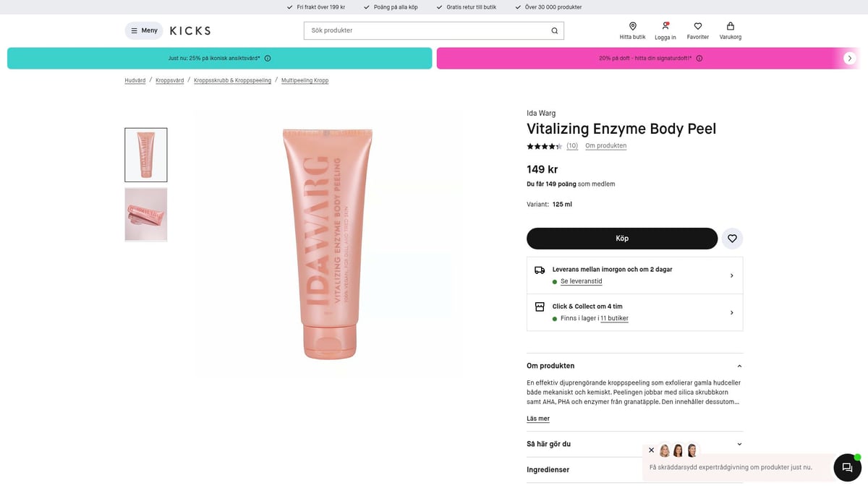Go to Kroppsvård breadcrumb

(x=170, y=80)
